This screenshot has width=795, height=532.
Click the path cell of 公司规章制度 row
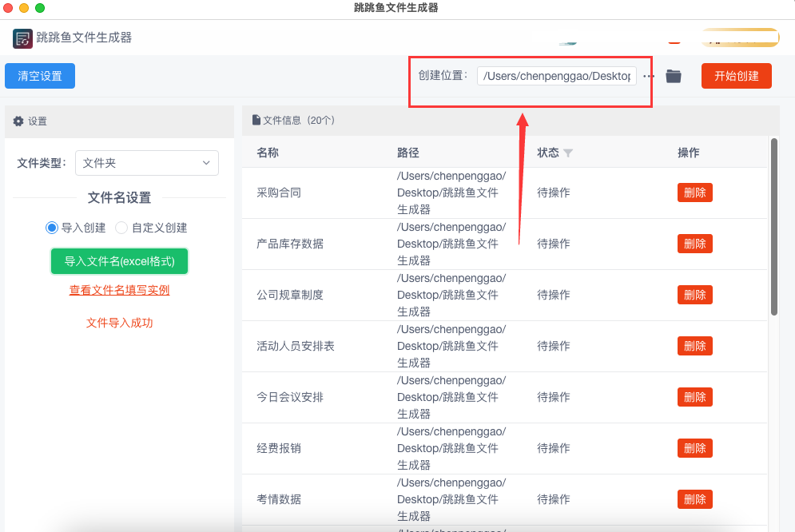pyautogui.click(x=451, y=295)
